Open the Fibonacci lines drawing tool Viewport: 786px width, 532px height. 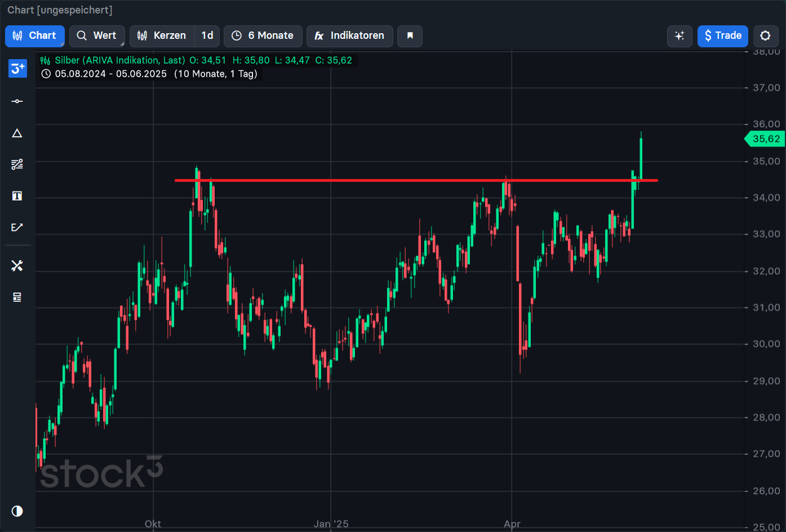click(x=17, y=164)
